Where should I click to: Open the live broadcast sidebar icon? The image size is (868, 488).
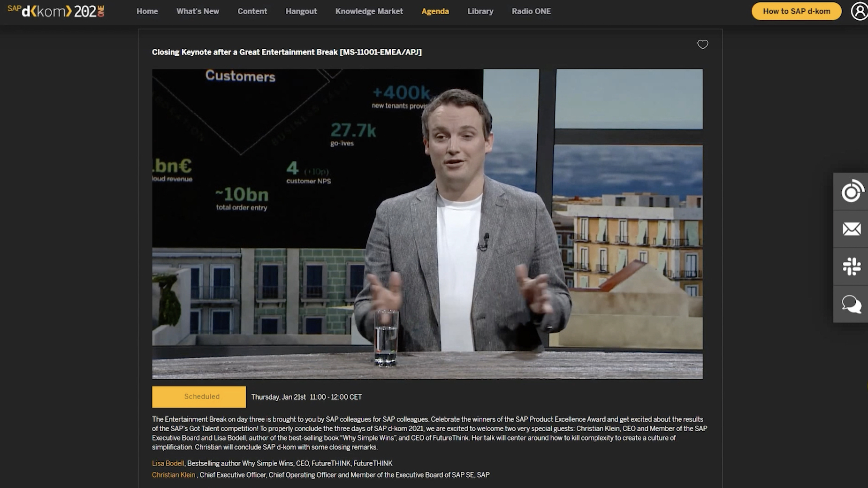coord(852,191)
